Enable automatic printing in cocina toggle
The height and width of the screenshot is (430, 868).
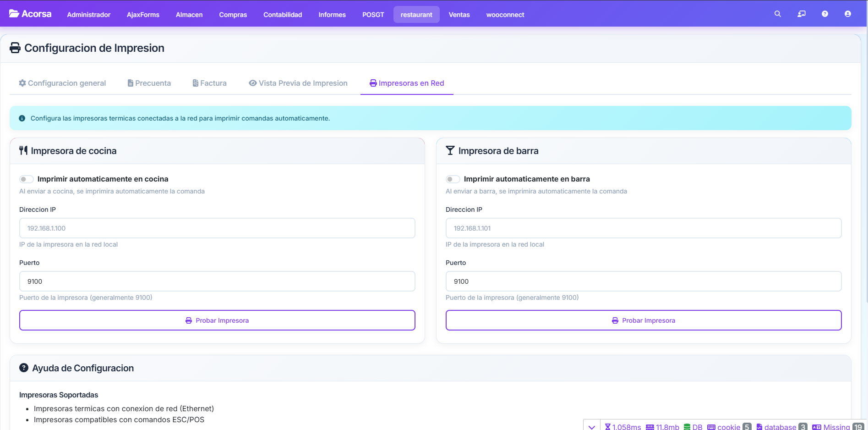coord(26,179)
